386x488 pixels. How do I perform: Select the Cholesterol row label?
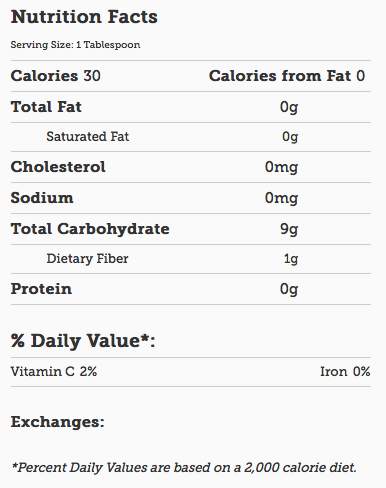point(58,167)
